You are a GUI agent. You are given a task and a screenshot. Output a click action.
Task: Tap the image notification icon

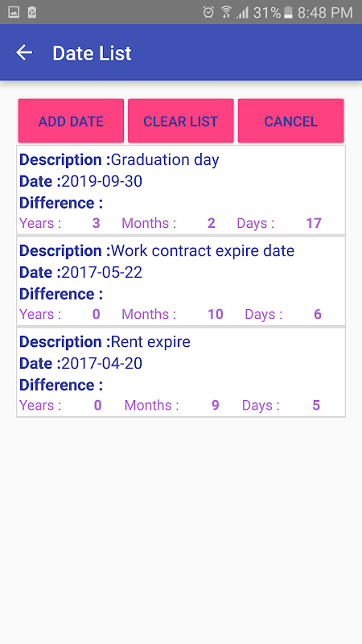tap(14, 12)
